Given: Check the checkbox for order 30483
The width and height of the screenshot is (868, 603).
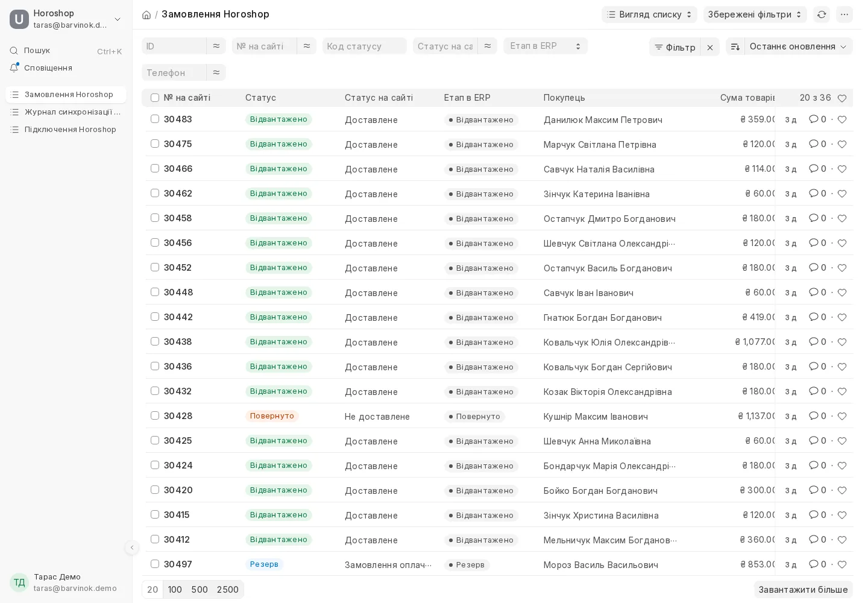Looking at the screenshot, I should tap(155, 119).
